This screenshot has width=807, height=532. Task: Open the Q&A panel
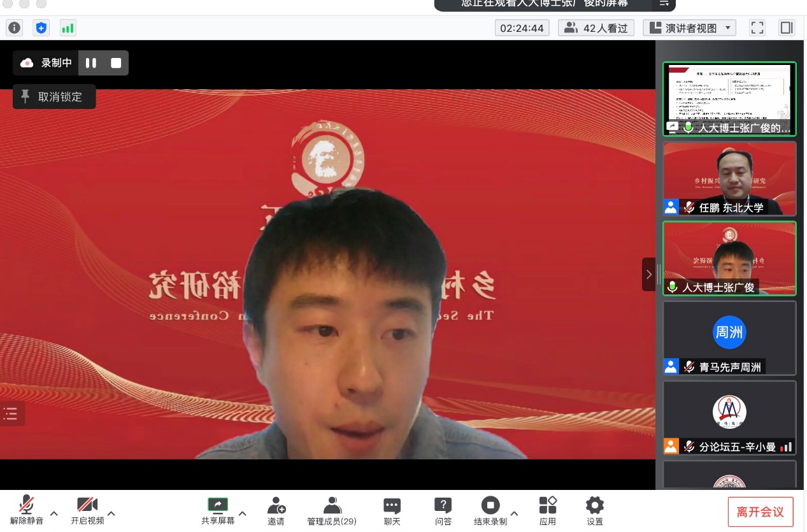tap(443, 511)
